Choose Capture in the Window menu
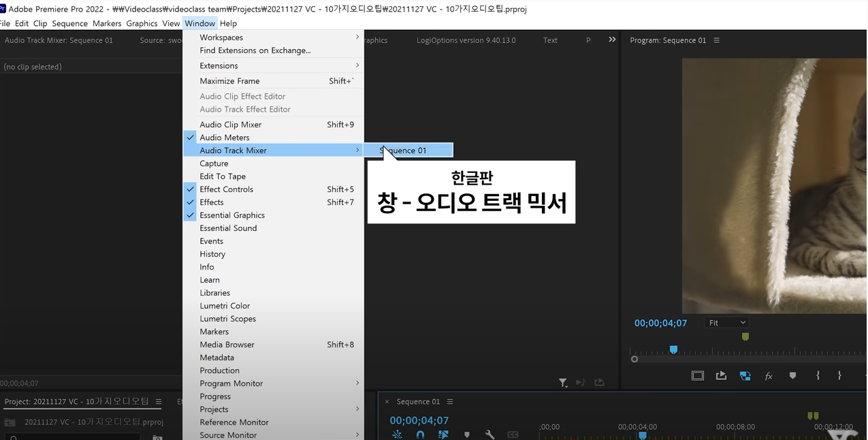 point(274,163)
